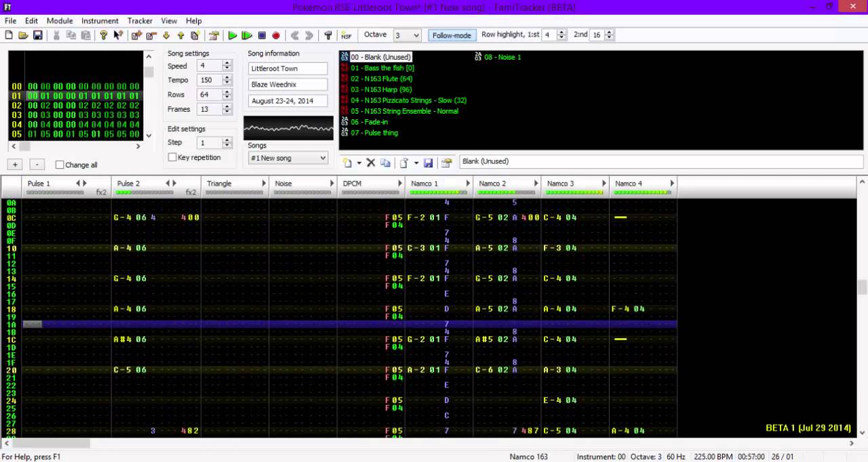This screenshot has height=462, width=868.
Task: Paste clipboard contents in main toolbar
Action: pos(85,35)
